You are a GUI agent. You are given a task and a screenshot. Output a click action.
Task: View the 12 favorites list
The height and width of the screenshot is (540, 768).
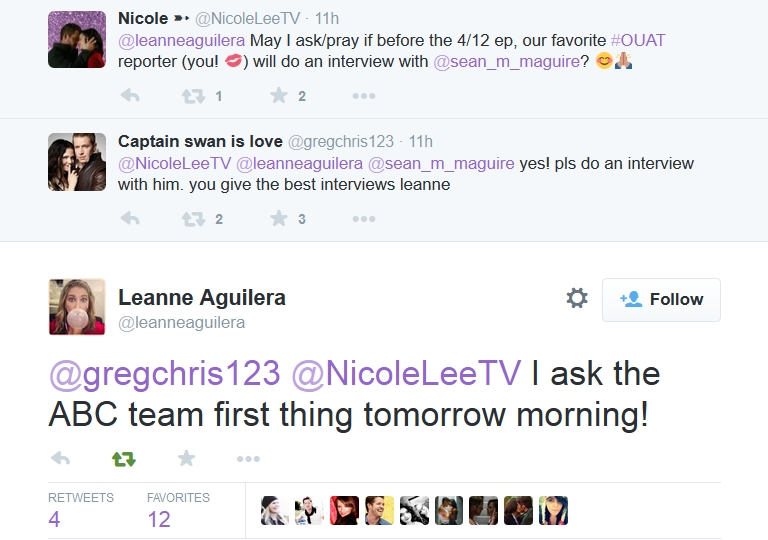click(159, 519)
